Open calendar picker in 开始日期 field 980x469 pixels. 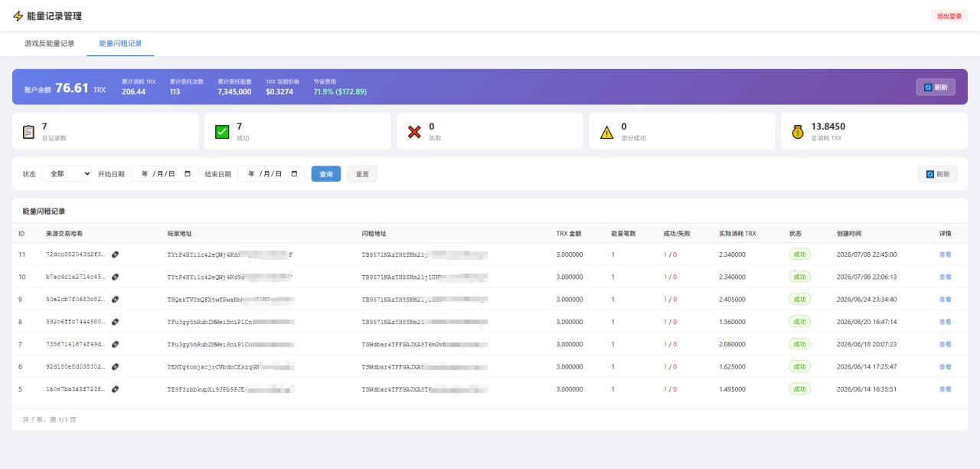pyautogui.click(x=188, y=174)
